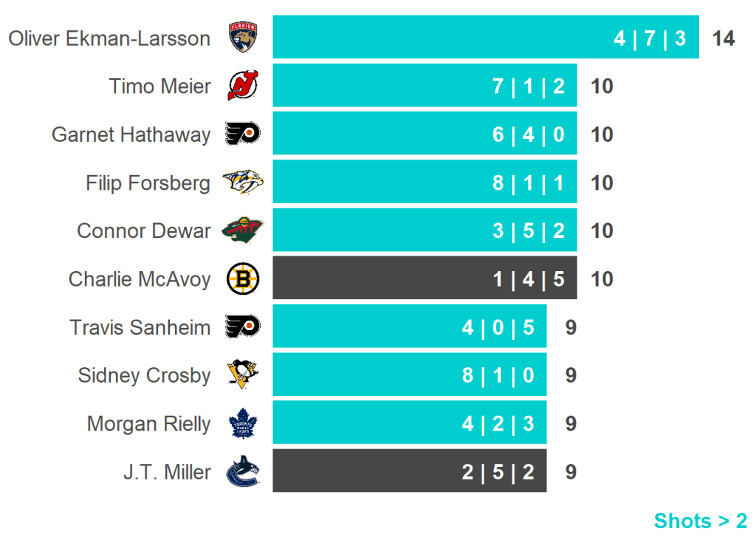Select Connor Dewar's teal bar
This screenshot has height=540, width=756.
(x=384, y=230)
